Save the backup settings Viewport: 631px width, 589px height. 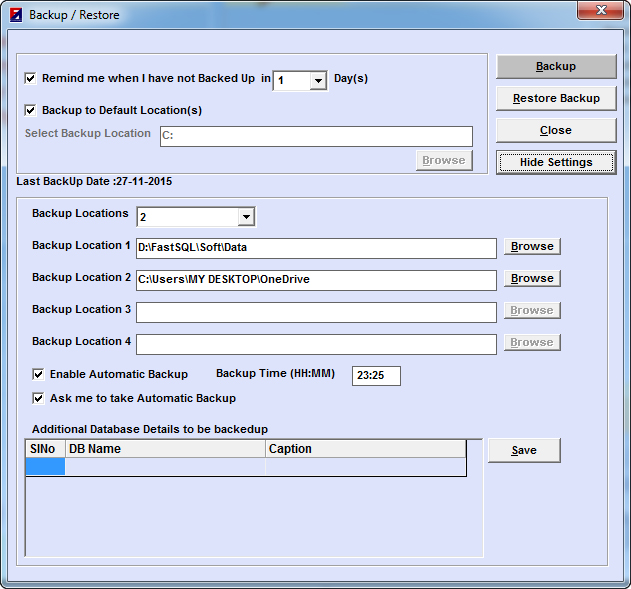coord(524,451)
